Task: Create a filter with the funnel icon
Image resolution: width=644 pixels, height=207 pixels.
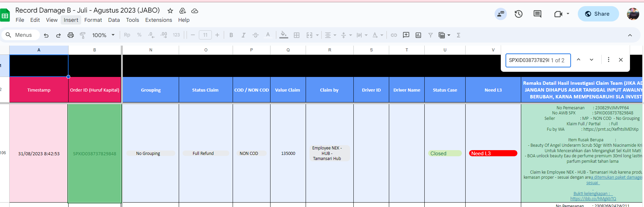Action: [x=430, y=35]
